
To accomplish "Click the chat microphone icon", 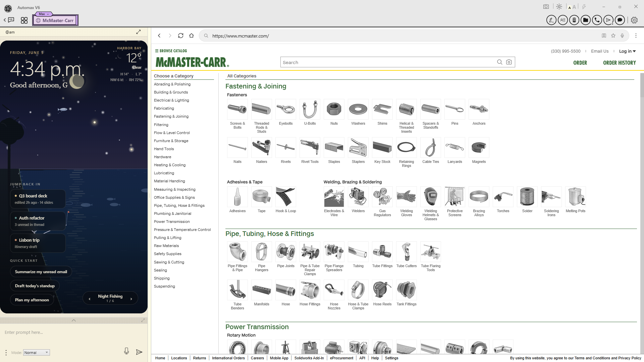I will (x=126, y=351).
